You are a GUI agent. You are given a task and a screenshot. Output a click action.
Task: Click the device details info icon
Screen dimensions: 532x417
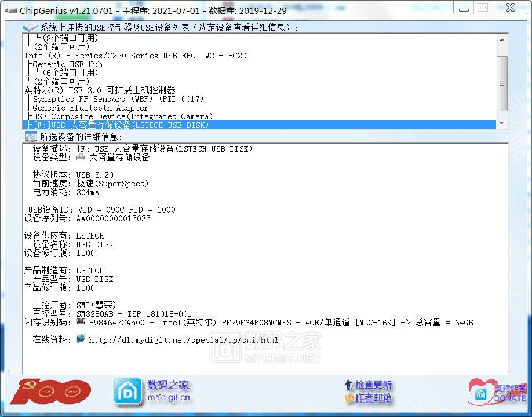31,137
